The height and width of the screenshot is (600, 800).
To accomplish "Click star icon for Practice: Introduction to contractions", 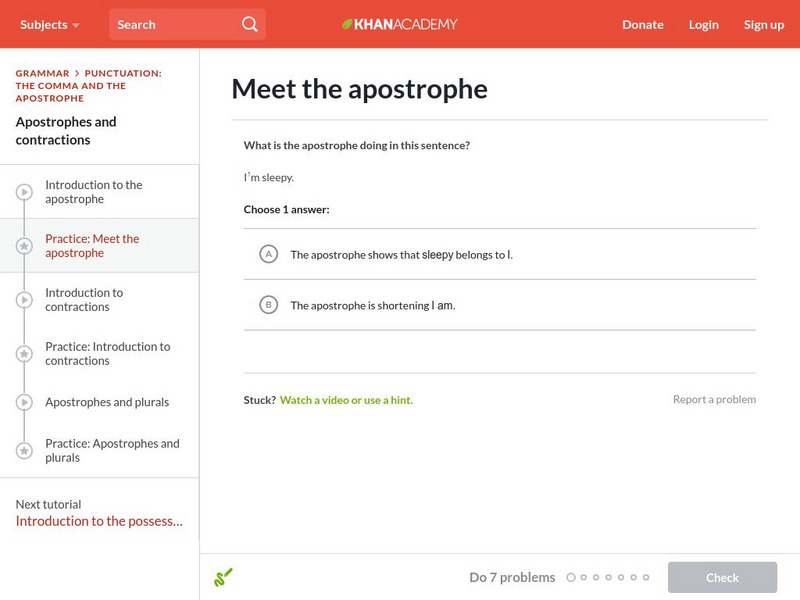I will point(24,354).
